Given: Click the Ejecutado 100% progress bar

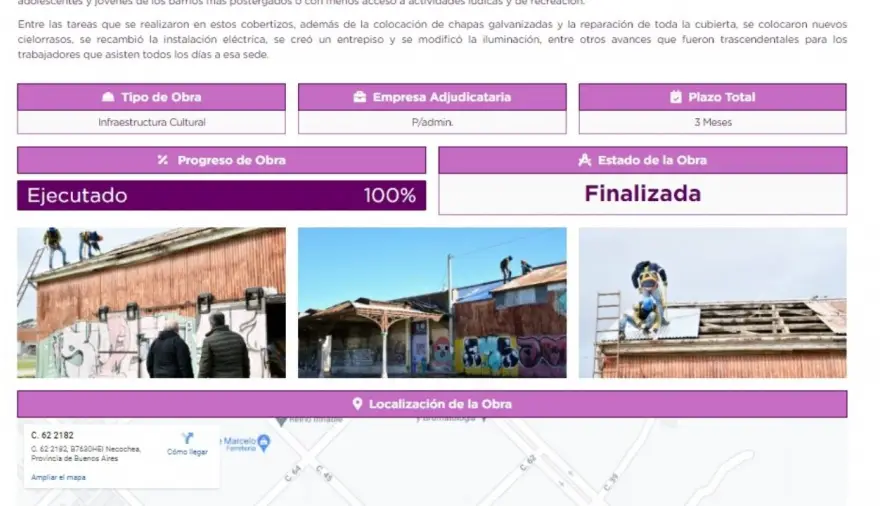Looking at the screenshot, I should pos(222,195).
